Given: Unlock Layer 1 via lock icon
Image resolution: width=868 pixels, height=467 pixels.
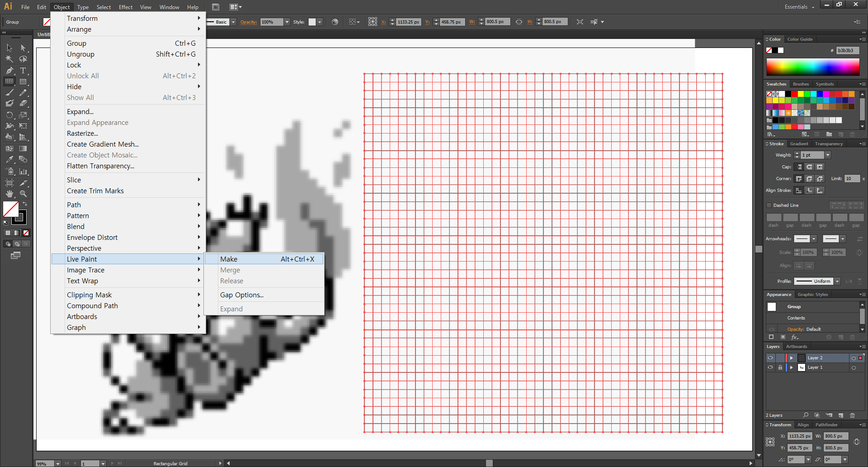Looking at the screenshot, I should [780, 367].
